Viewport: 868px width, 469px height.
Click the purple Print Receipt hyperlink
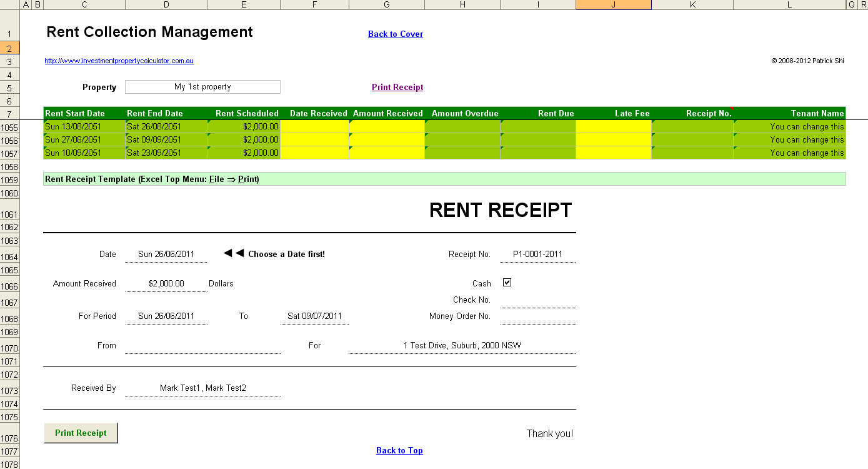tap(397, 88)
